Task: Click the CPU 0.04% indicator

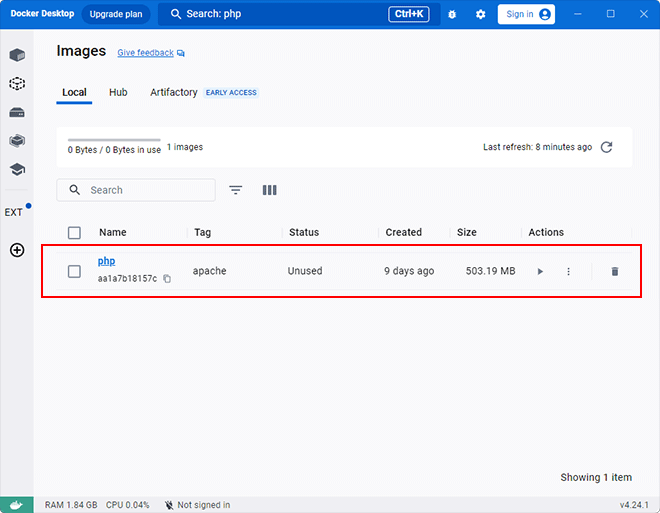Action: [128, 505]
